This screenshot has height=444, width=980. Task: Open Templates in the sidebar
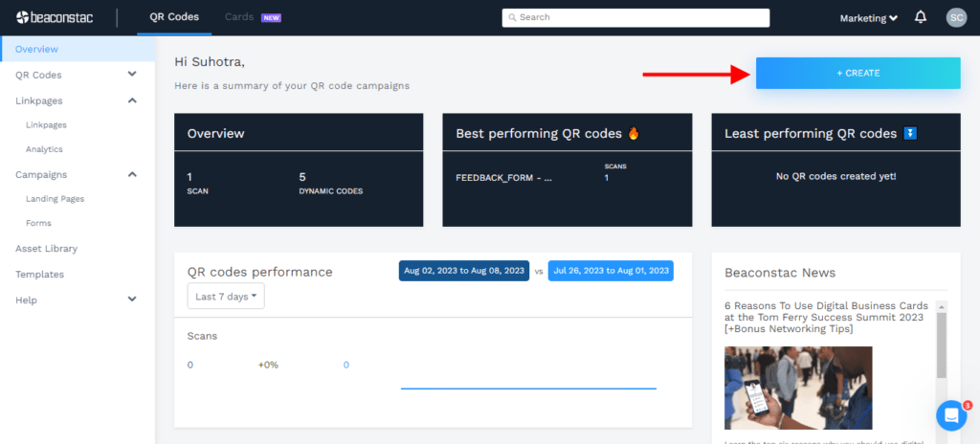(x=39, y=274)
